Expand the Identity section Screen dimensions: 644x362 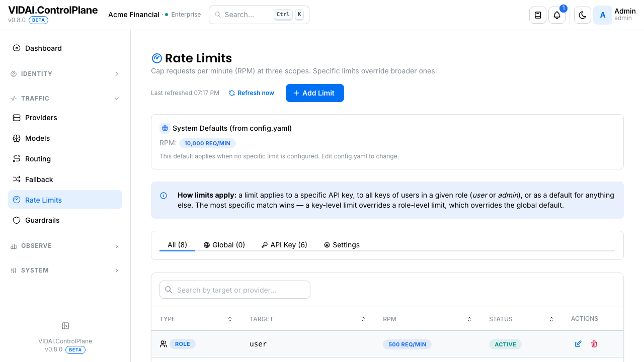(65, 74)
